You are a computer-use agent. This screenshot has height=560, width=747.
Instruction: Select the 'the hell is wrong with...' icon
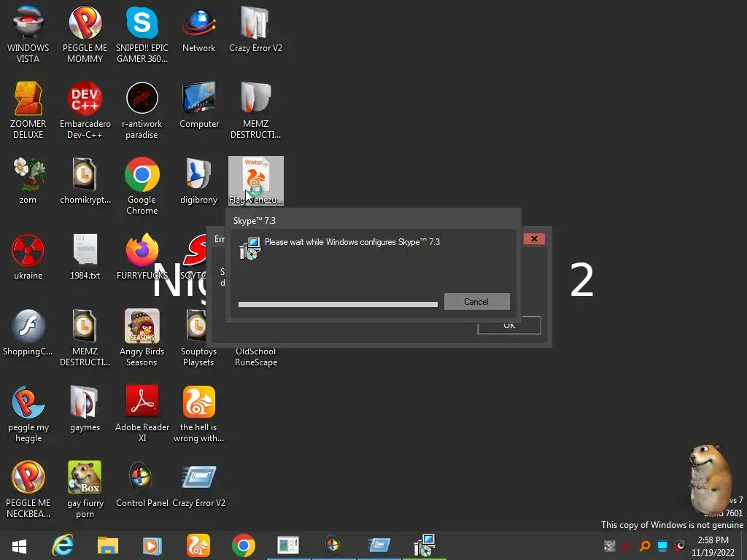pos(198,413)
